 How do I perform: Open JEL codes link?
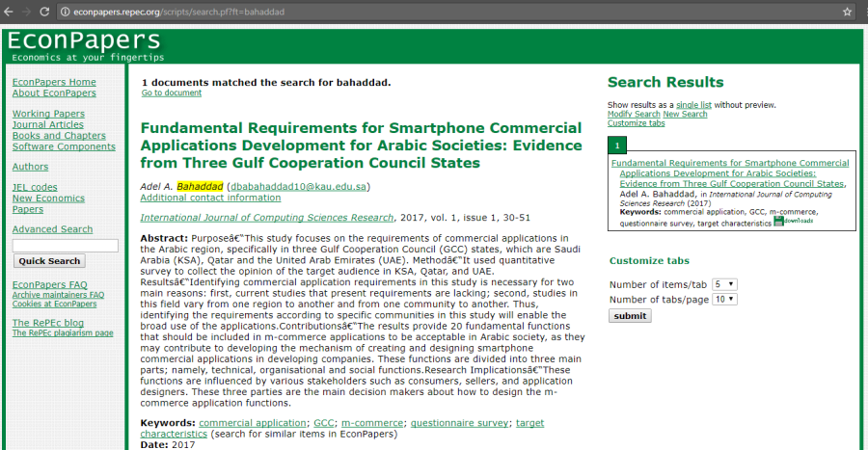[x=35, y=187]
